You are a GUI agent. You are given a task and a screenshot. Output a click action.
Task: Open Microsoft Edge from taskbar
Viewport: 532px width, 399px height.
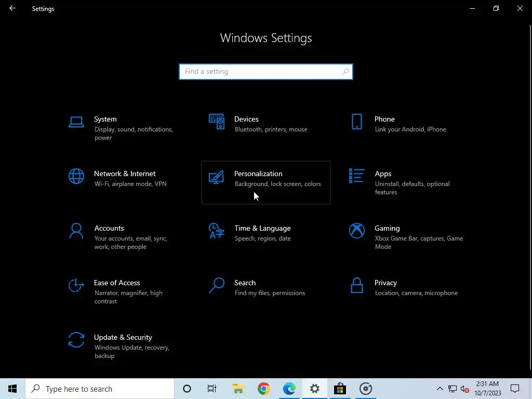coord(289,389)
